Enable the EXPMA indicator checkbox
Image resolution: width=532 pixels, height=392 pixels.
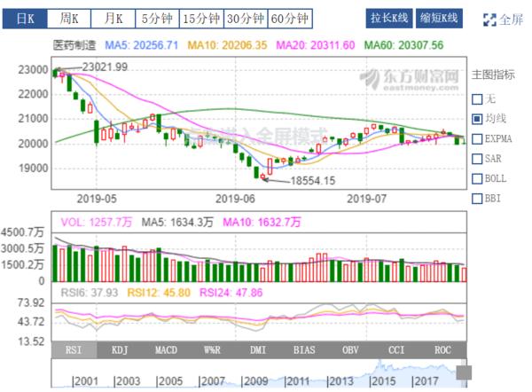[477, 139]
